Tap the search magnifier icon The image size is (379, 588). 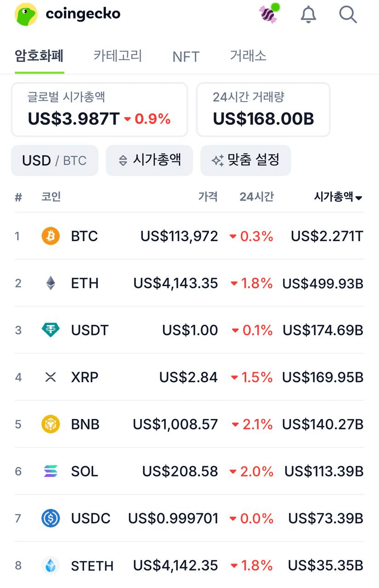(348, 15)
